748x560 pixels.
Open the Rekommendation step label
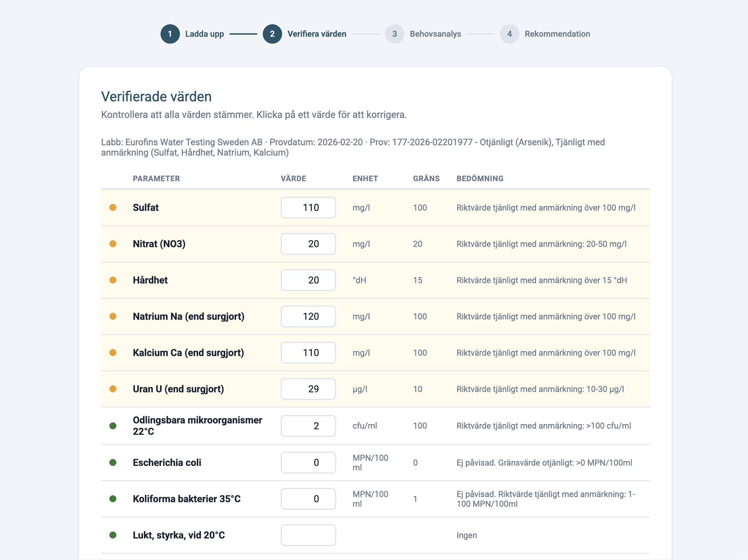[557, 34]
